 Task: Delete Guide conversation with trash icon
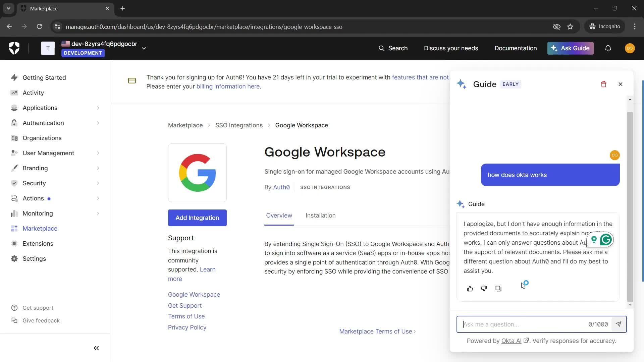(603, 84)
